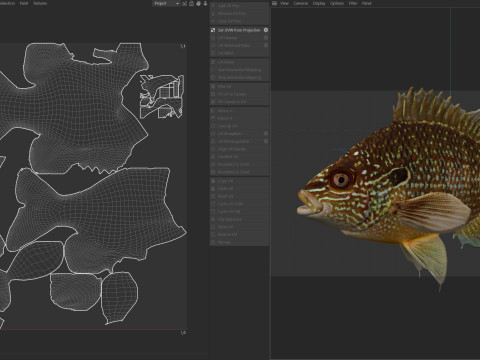Screen dimensions: 480x360
Task: Open the Panel menu in 3D viewport
Action: (367, 3)
